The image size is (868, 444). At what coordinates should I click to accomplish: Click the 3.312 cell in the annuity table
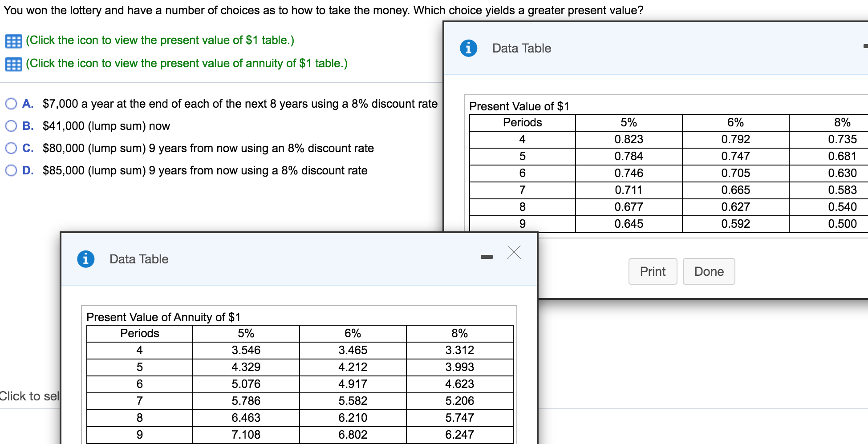460,350
